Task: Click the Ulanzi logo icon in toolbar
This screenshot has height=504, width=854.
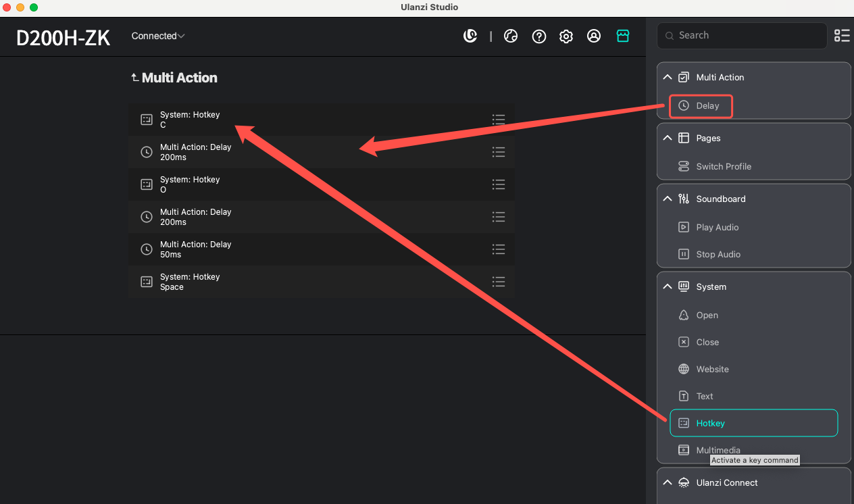Action: pos(470,36)
